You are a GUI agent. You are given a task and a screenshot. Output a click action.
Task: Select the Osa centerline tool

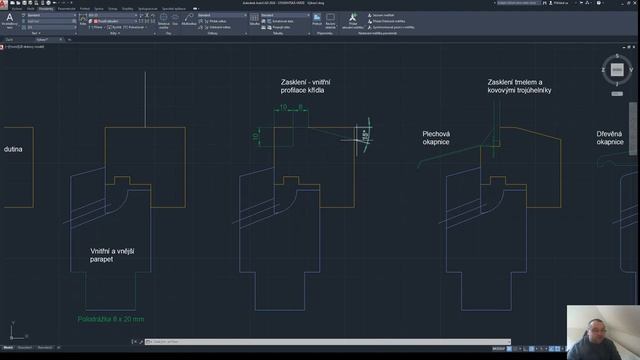tap(175, 20)
